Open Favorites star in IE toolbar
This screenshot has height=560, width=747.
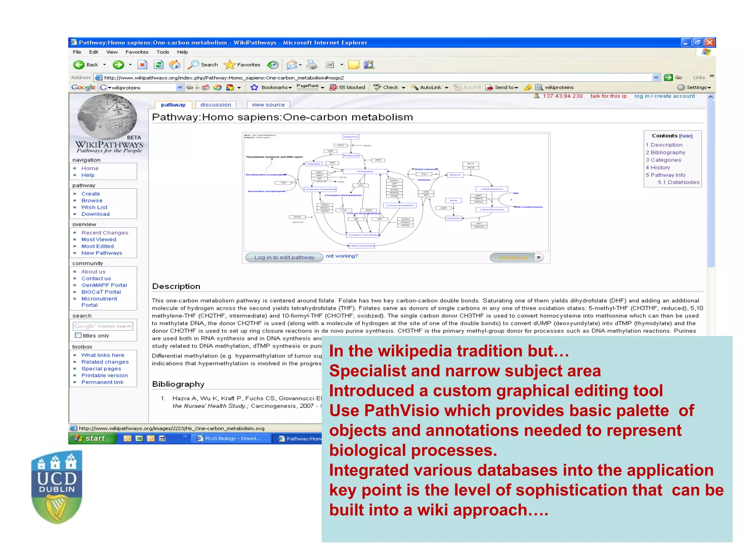tap(229, 65)
